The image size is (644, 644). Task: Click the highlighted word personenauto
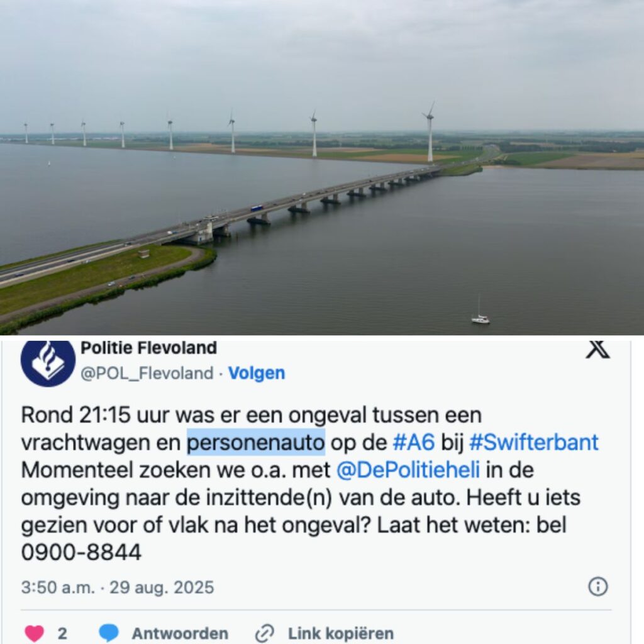click(256, 442)
